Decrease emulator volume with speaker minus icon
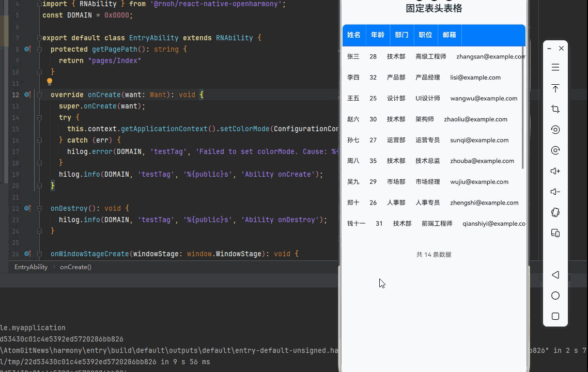The width and height of the screenshot is (588, 372). tap(555, 192)
